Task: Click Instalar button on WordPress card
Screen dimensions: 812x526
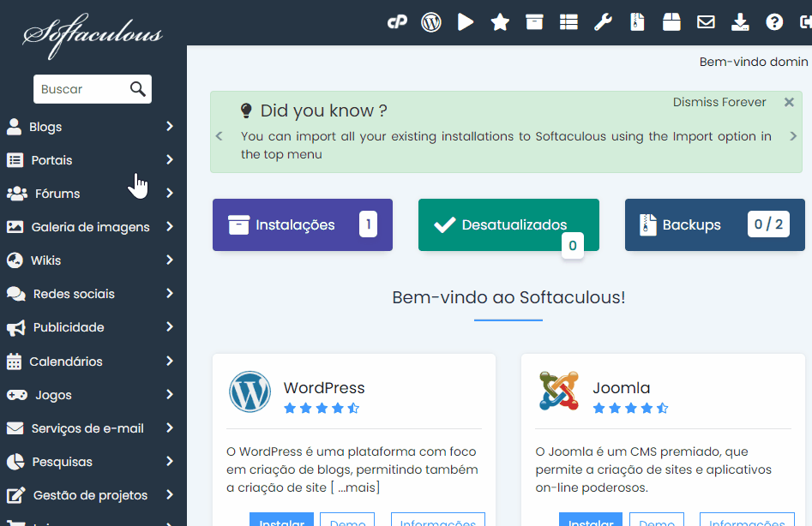Action: (282, 520)
